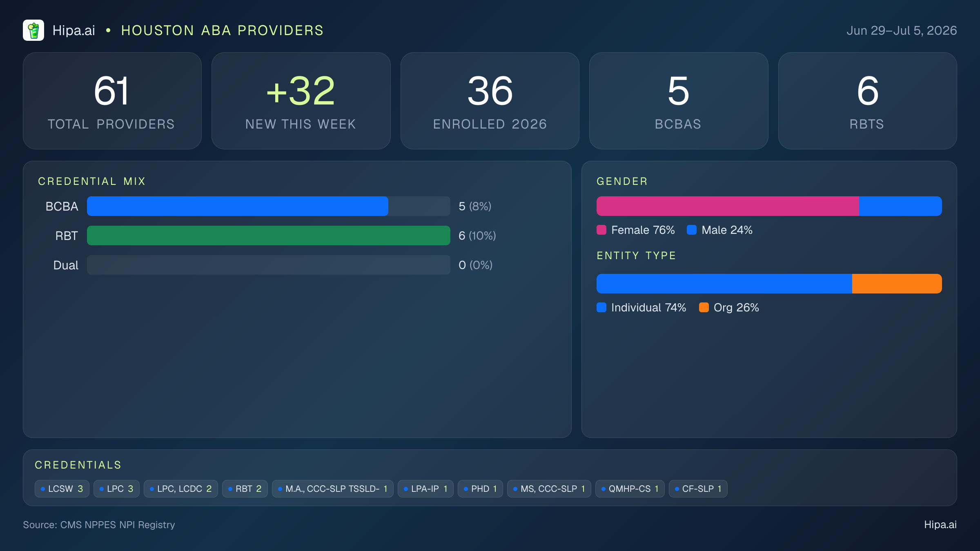
Task: Select the LCSW credential chip
Action: pos(62,489)
